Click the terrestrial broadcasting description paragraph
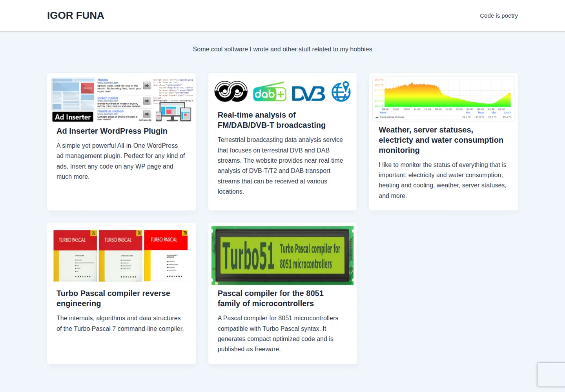Image resolution: width=565 pixels, height=392 pixels. click(281, 165)
